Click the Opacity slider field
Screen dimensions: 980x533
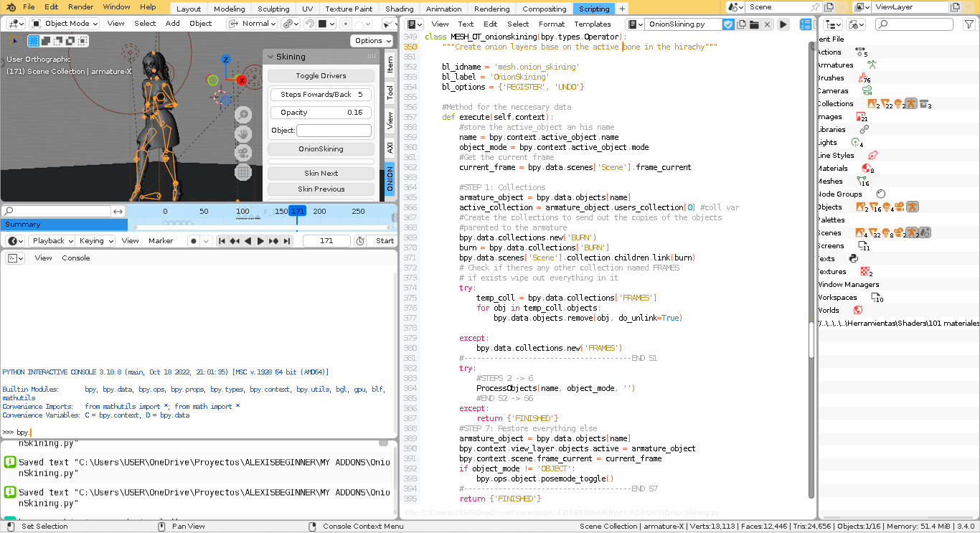tap(321, 113)
